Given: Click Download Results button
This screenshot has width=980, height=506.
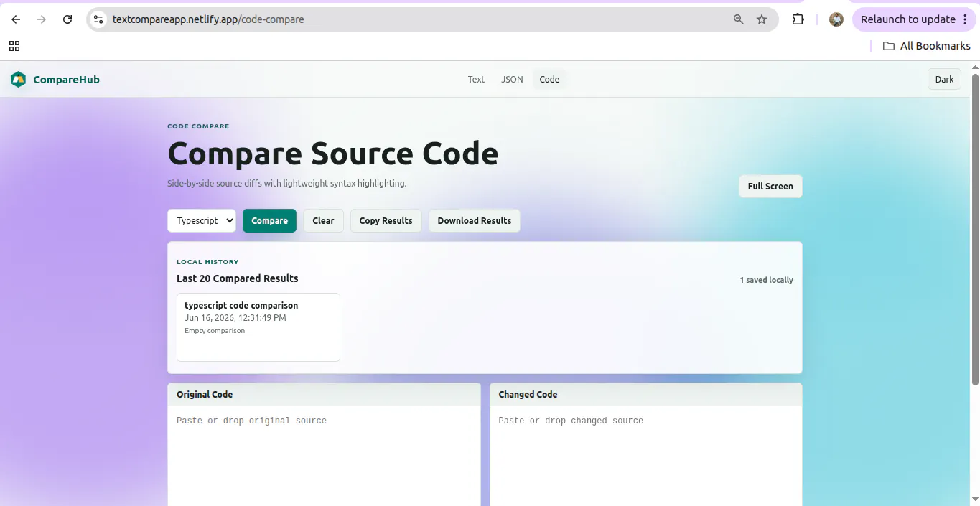Looking at the screenshot, I should pyautogui.click(x=475, y=221).
